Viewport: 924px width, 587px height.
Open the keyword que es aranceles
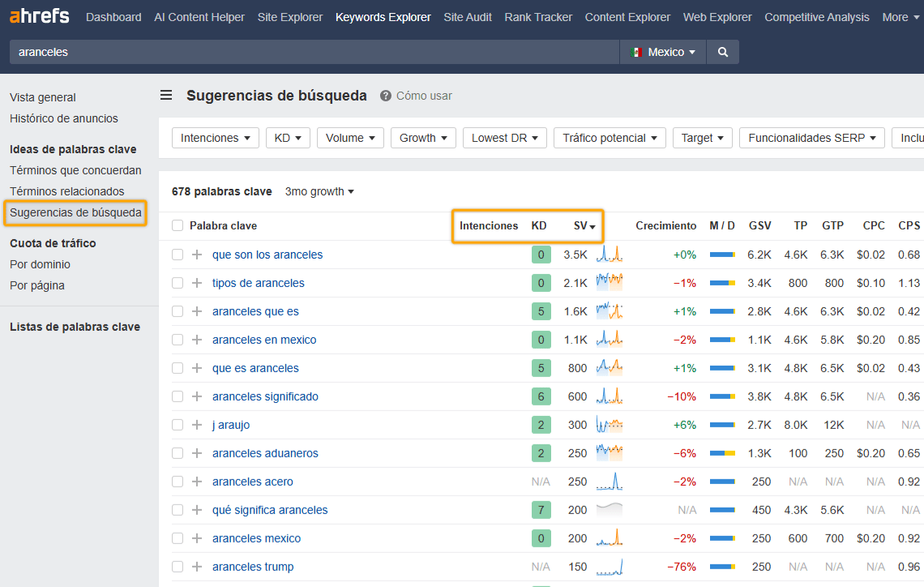pos(255,367)
